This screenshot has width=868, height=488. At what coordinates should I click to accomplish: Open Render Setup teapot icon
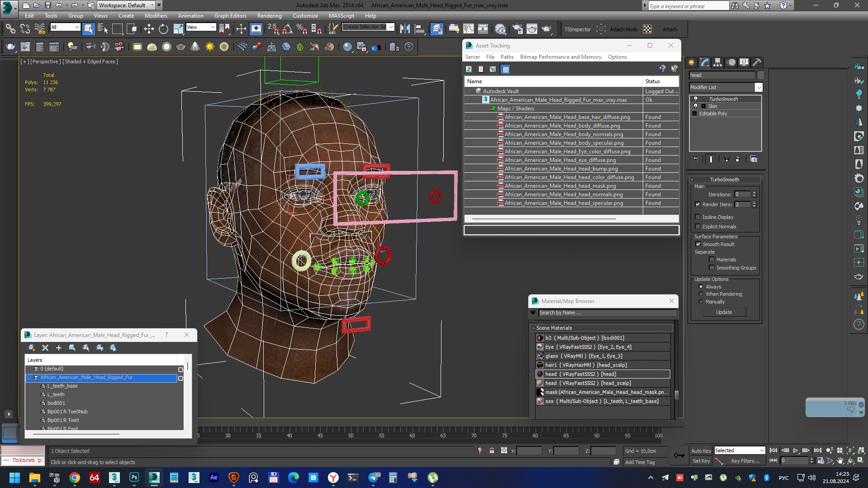[517, 29]
